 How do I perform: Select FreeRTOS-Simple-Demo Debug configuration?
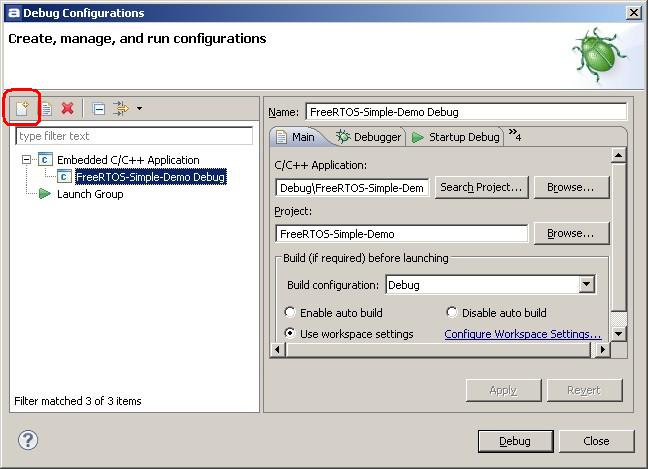pyautogui.click(x=151, y=177)
